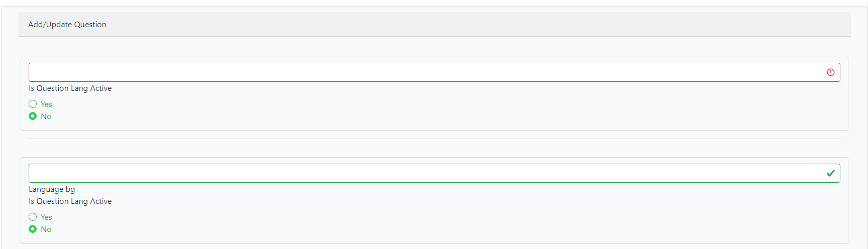This screenshot has width=868, height=249.
Task: Click first "Is Question Lang Active" label
Action: (x=70, y=88)
